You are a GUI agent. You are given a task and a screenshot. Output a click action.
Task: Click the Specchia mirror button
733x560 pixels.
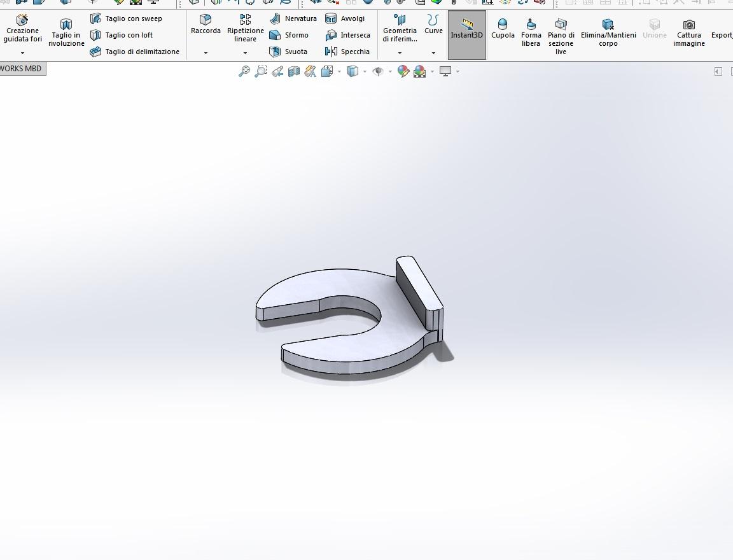coord(347,52)
